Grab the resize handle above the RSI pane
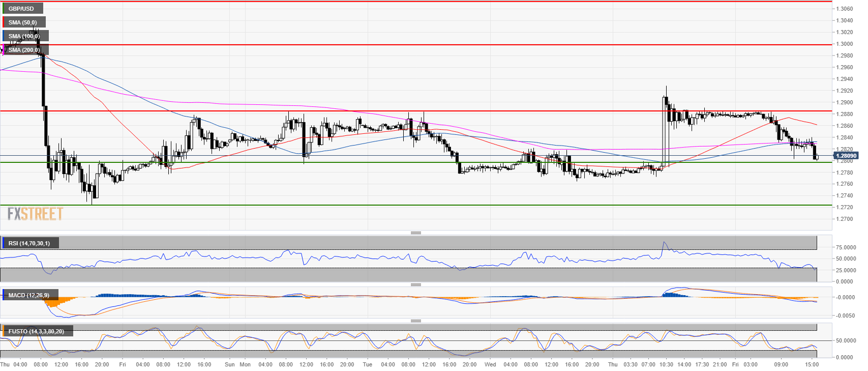This screenshot has width=868, height=371. pos(415,233)
